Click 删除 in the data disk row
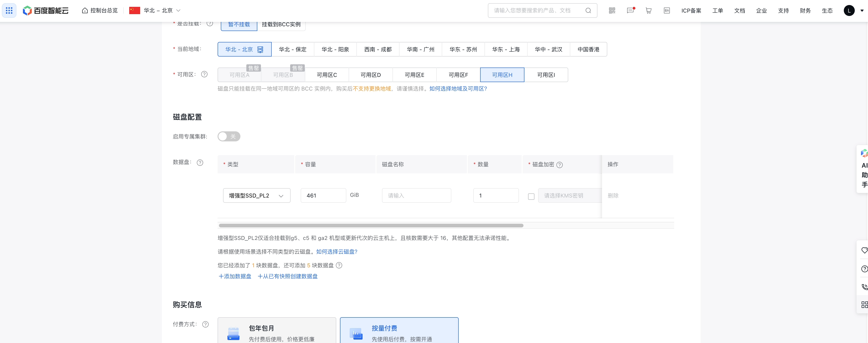868x343 pixels. click(613, 196)
